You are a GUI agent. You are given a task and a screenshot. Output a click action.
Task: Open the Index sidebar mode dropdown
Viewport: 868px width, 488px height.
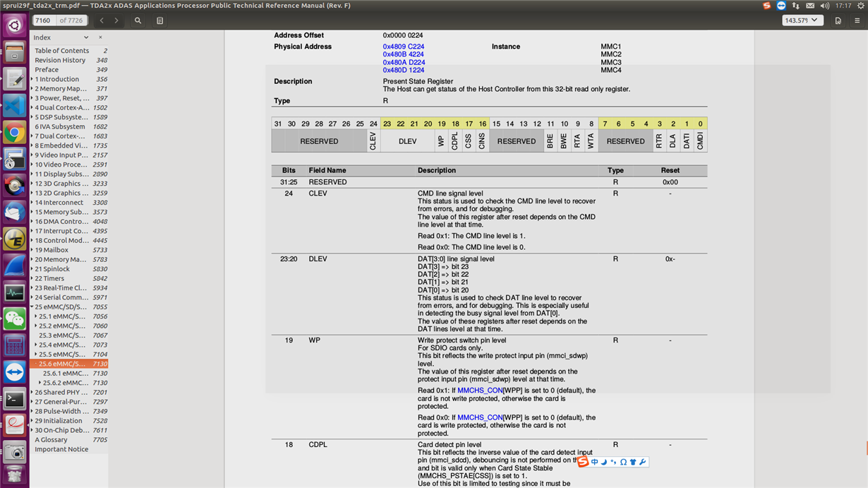[86, 37]
